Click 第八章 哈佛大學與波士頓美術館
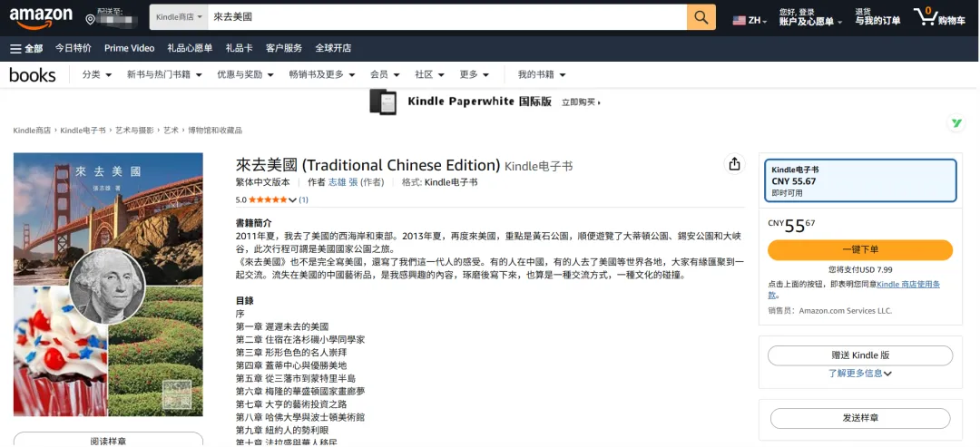Screen dimensions: 980x447 (x=300, y=417)
